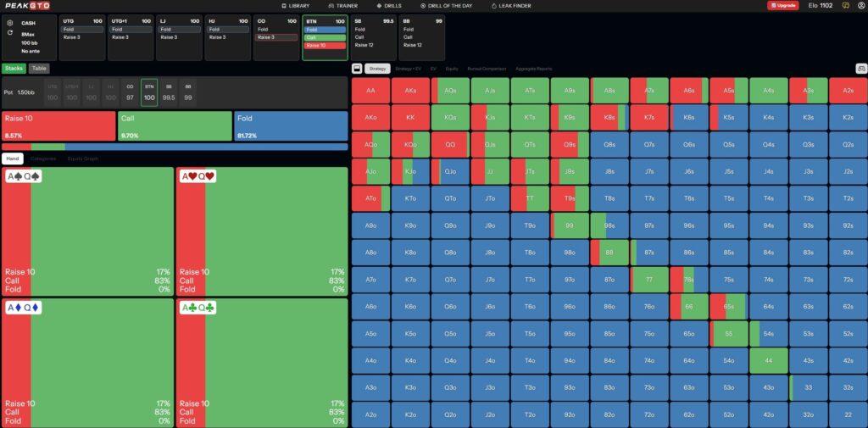This screenshot has width=868, height=428.
Task: Click the controller icon above the matrix
Action: pos(861,69)
